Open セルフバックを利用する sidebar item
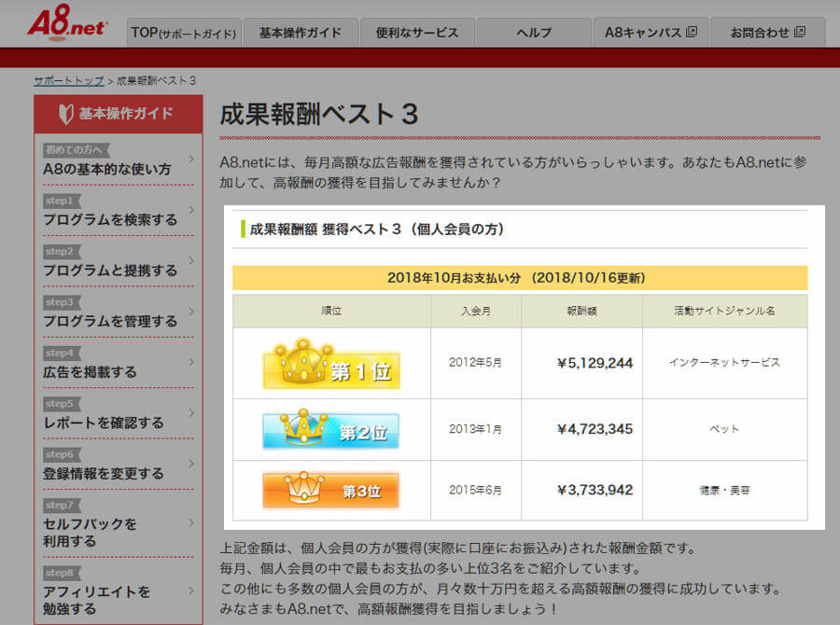 (118, 525)
